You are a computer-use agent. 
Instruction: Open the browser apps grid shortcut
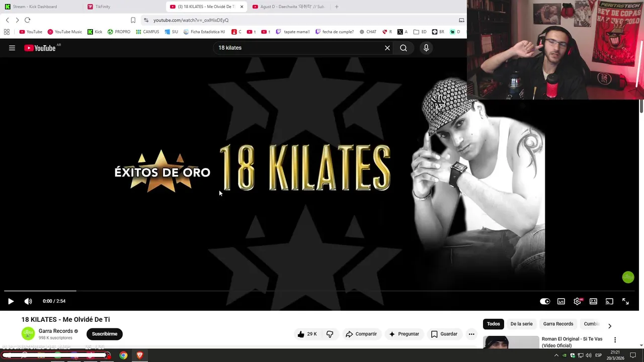[x=7, y=32]
